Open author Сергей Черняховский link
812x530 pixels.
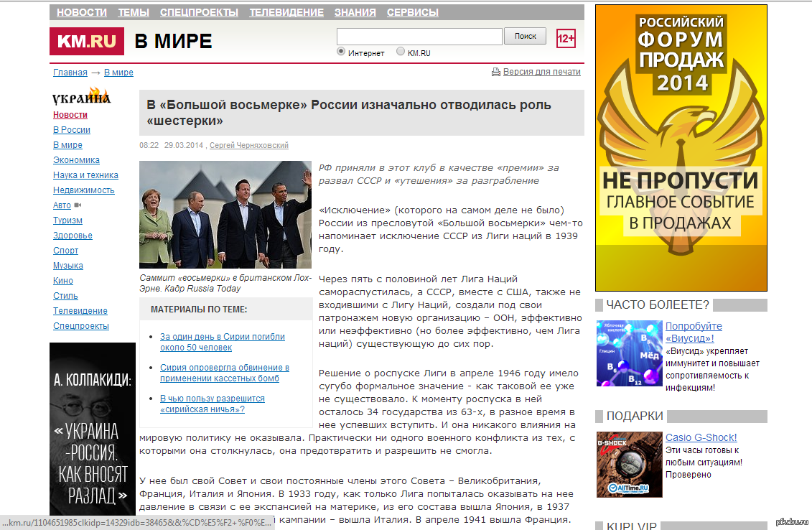click(x=249, y=146)
